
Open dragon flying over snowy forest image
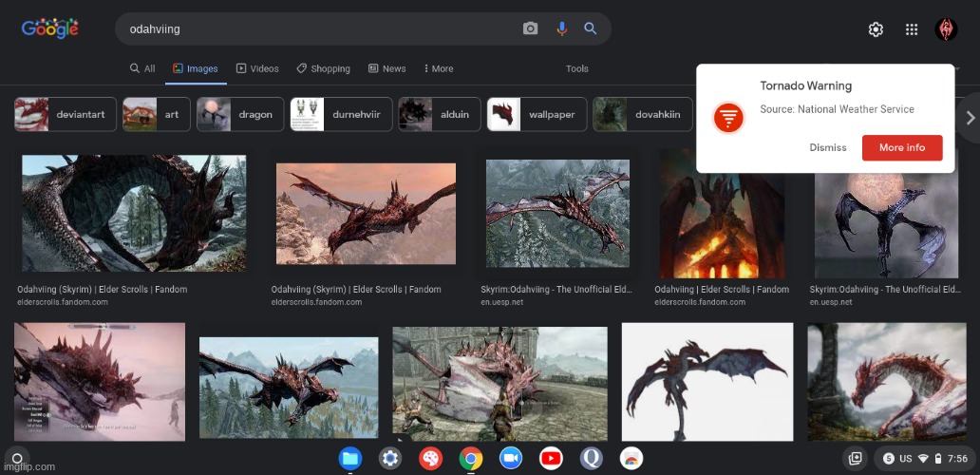(557, 214)
